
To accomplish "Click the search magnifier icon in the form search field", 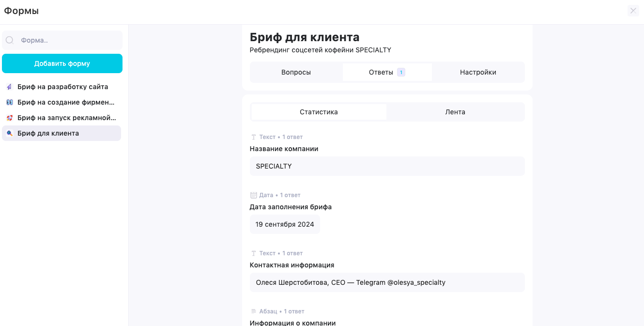I will click(9, 40).
